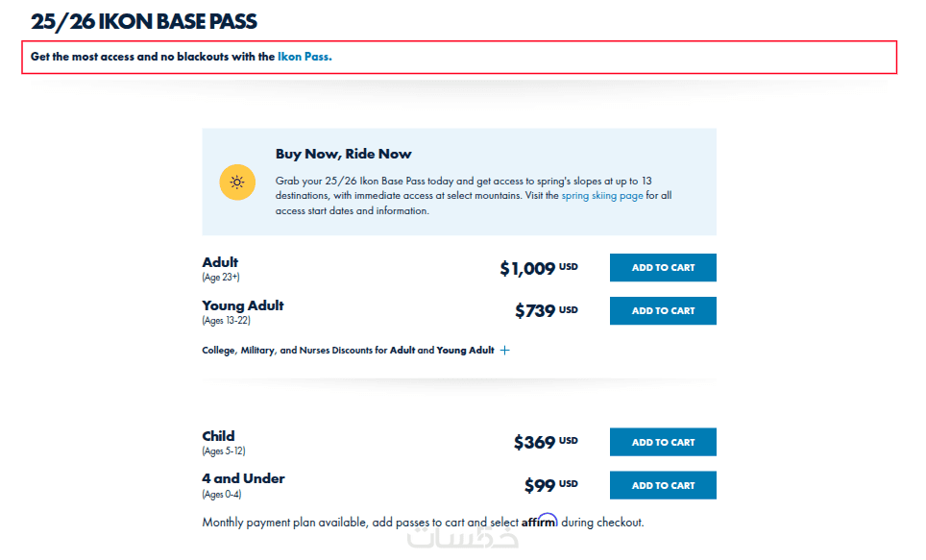926x560 pixels.
Task: Add the Young Adult pass to cart
Action: click(x=663, y=311)
